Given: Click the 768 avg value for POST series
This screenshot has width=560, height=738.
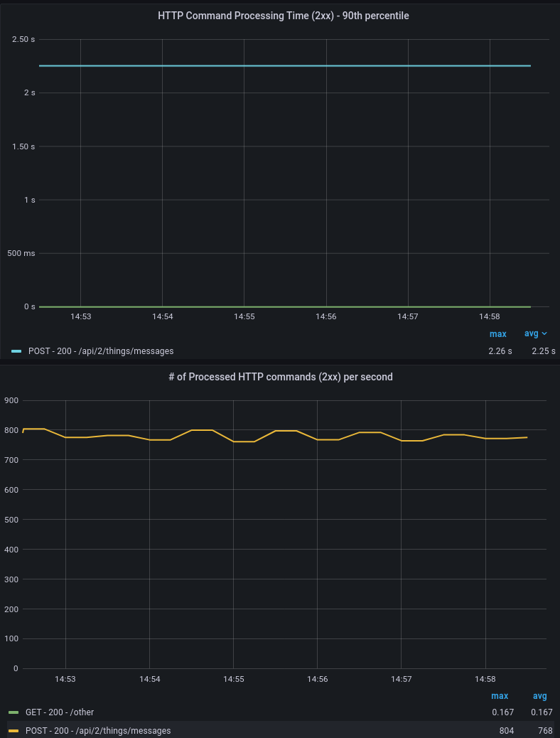Looking at the screenshot, I should 545,731.
